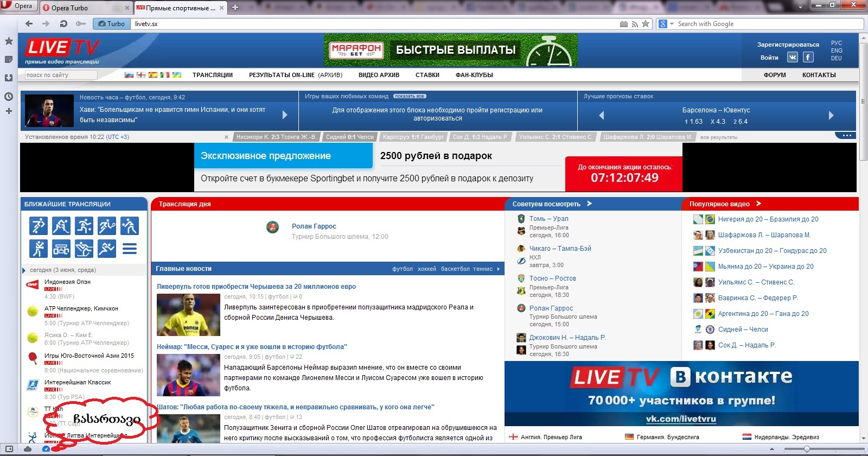Open the ФОРУМ menu item
Viewport: 868px width, 456px height.
[x=775, y=75]
